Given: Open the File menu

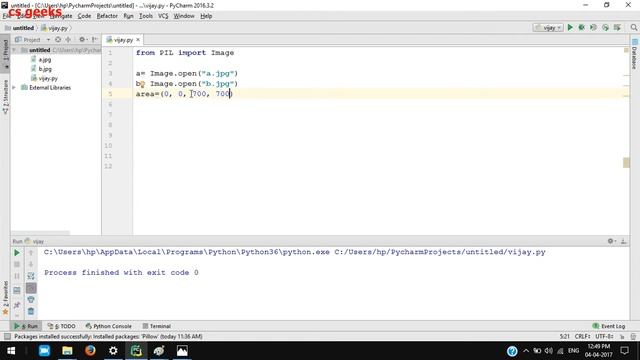Looking at the screenshot, I should click(x=7, y=16).
